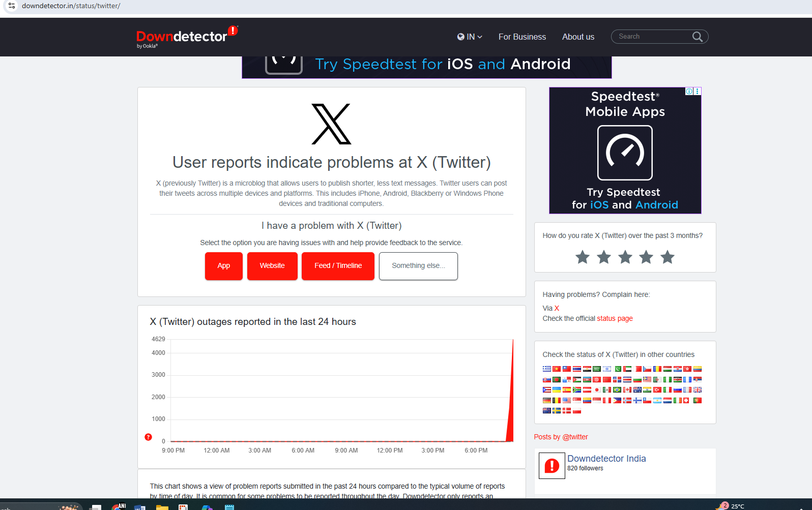Click the large X (Twitter) logo

[x=331, y=124]
